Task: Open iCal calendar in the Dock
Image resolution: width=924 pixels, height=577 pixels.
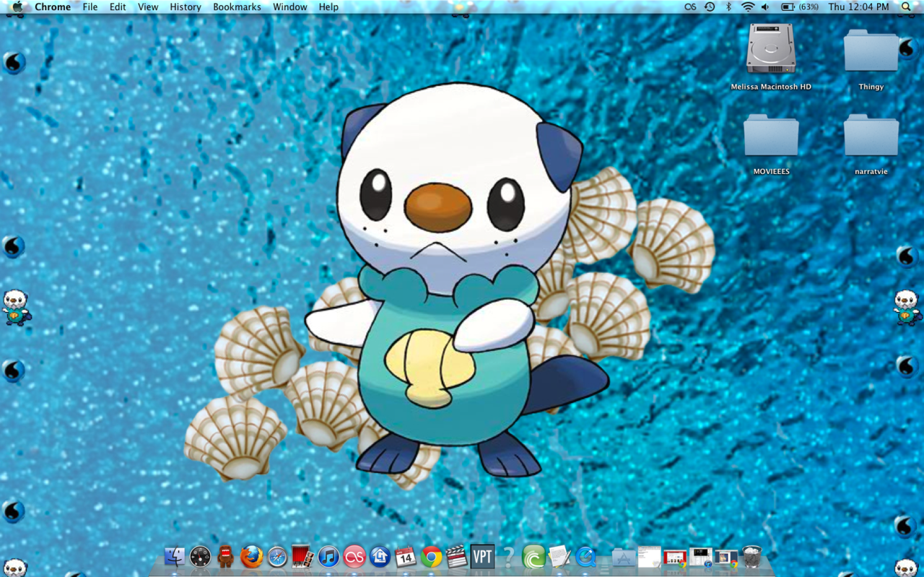Action: pyautogui.click(x=406, y=556)
